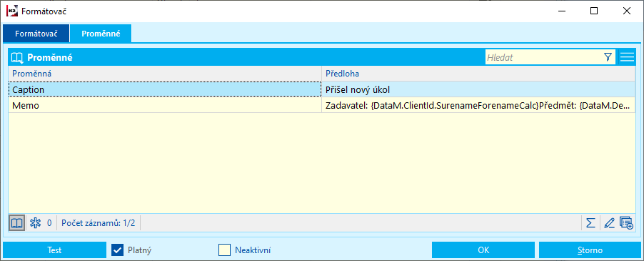The width and height of the screenshot is (644, 261).
Task: Minimize the Formátovač window
Action: (x=561, y=11)
